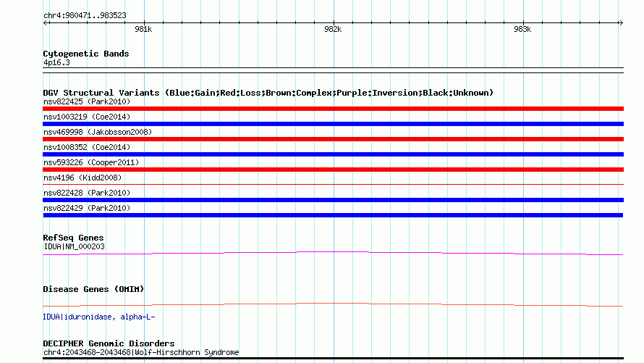Image resolution: width=644 pixels, height=363 pixels.
Task: Open the IDUA|iduronidase, alpha-L- link
Action: pos(99,317)
